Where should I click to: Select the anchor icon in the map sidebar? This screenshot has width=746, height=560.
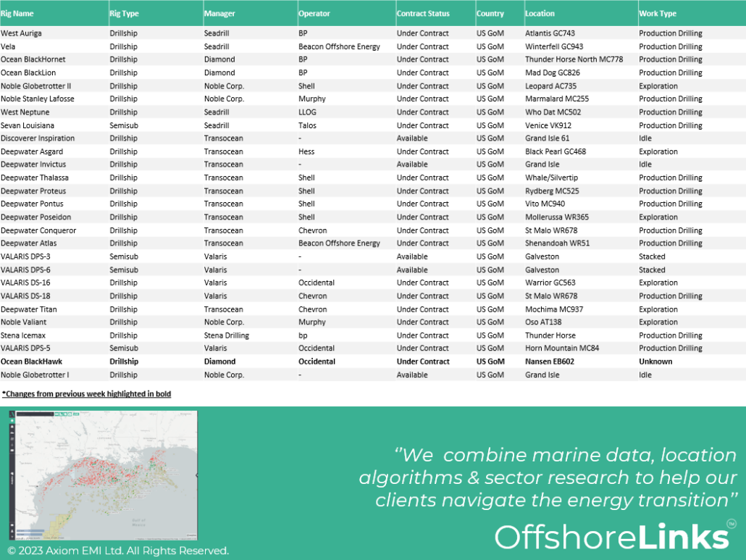pyautogui.click(x=12, y=444)
